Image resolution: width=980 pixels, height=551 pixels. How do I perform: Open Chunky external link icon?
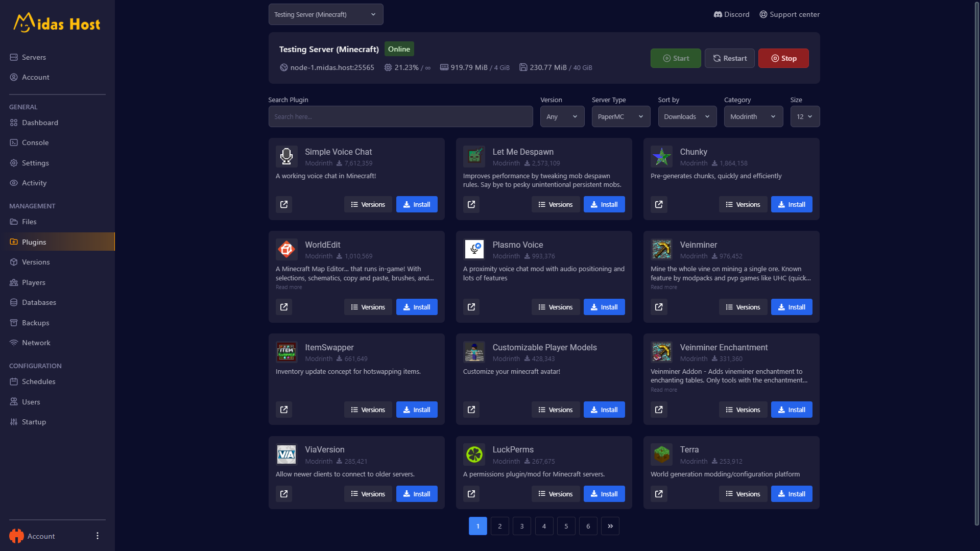(659, 204)
